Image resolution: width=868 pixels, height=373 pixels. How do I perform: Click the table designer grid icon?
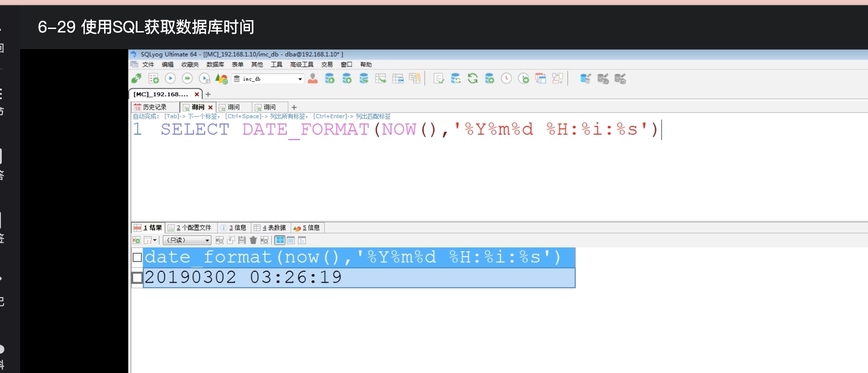[398, 79]
